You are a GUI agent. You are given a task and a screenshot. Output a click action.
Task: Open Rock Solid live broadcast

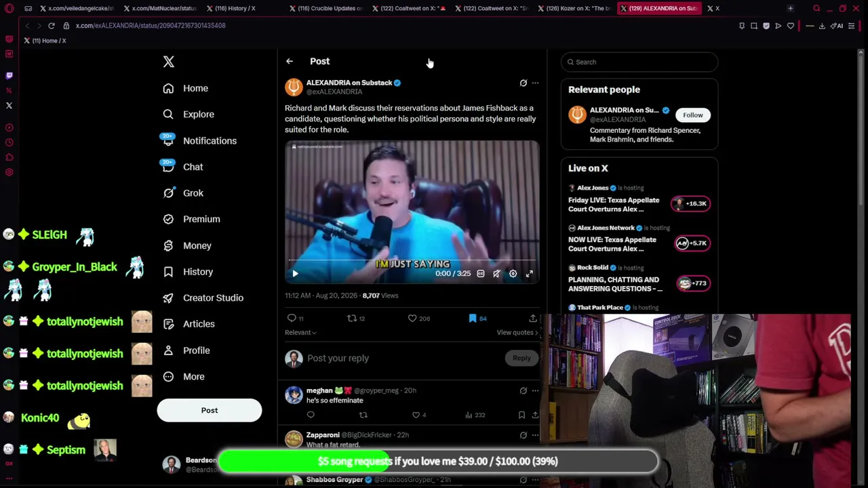[639, 279]
